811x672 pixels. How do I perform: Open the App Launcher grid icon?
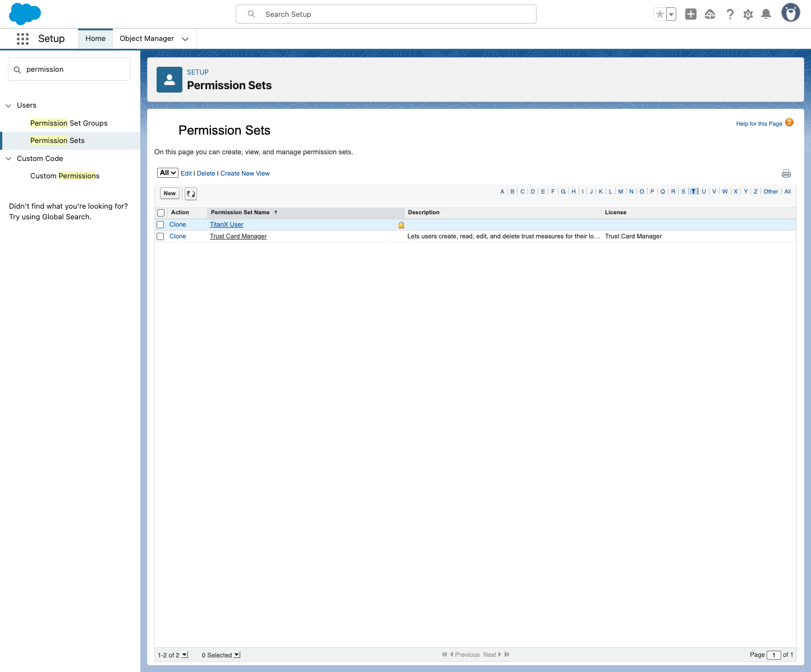tap(22, 39)
